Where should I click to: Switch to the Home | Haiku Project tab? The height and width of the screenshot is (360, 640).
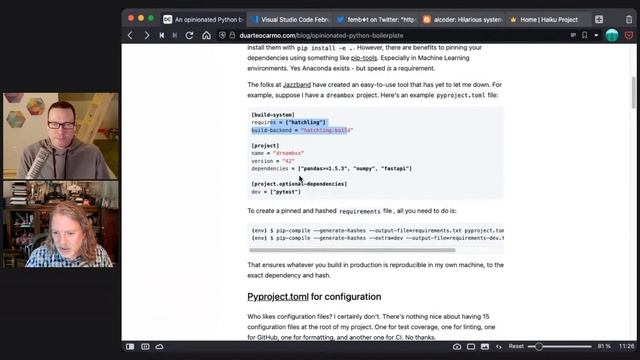coord(549,19)
